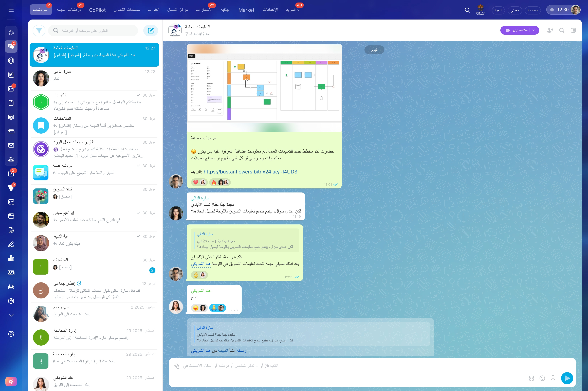
Task: Open the مساعدة help button
Action: (x=533, y=10)
